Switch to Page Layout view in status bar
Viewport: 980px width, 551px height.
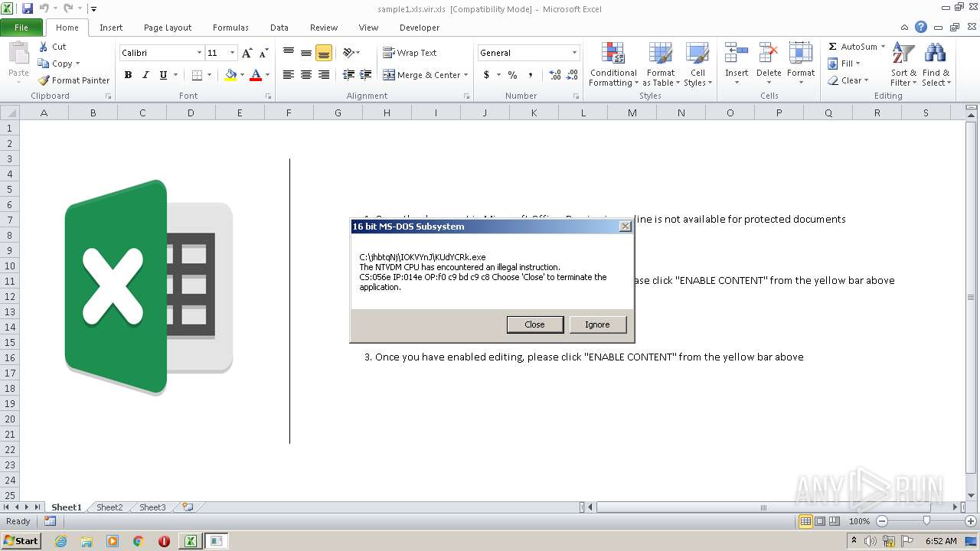(820, 521)
